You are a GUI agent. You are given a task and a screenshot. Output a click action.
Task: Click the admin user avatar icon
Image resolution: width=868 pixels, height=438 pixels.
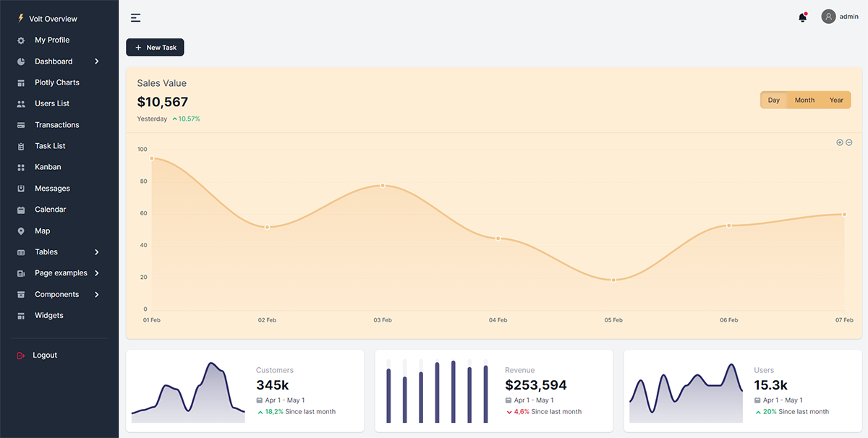point(829,17)
